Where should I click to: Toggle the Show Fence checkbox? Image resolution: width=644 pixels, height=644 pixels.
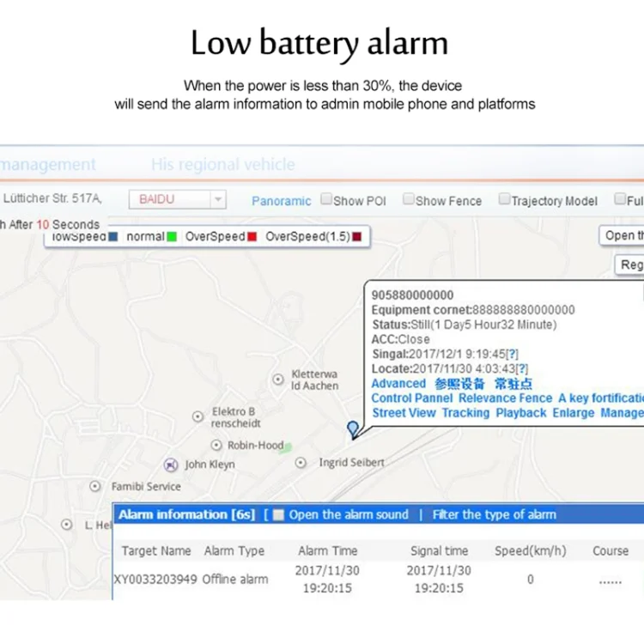tap(409, 199)
